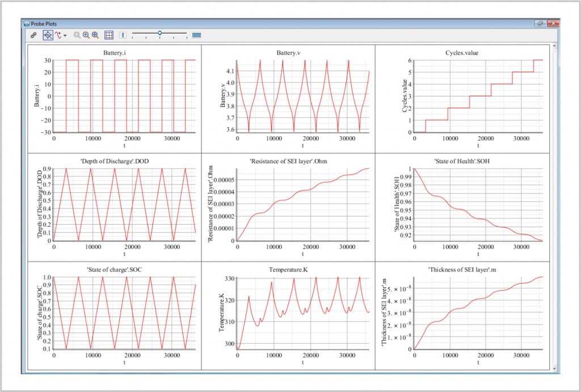Image resolution: width=581 pixels, height=392 pixels.
Task: Select the red curve marker tool
Action: [58, 35]
